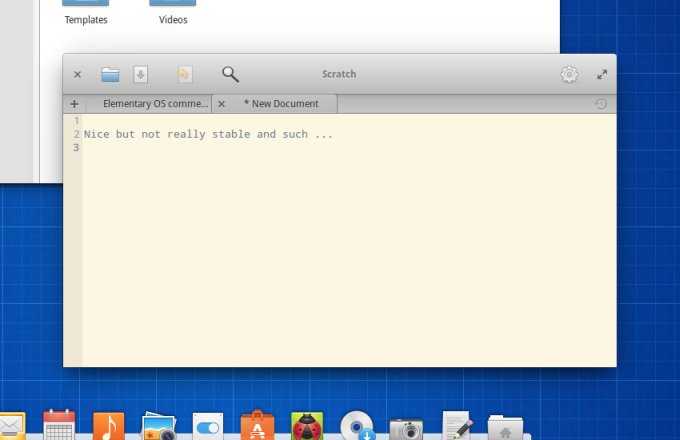Maximize Scratch with the fullscreen arrows icon

[602, 75]
